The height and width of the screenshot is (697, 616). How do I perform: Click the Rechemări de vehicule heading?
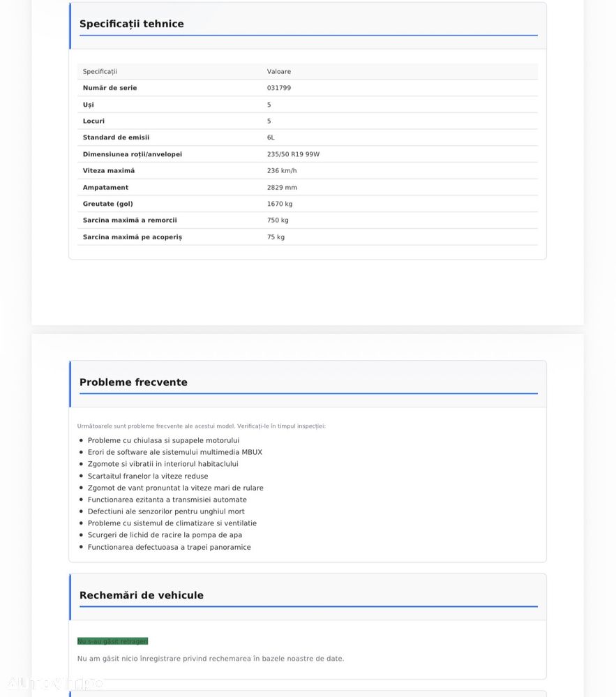coord(142,595)
